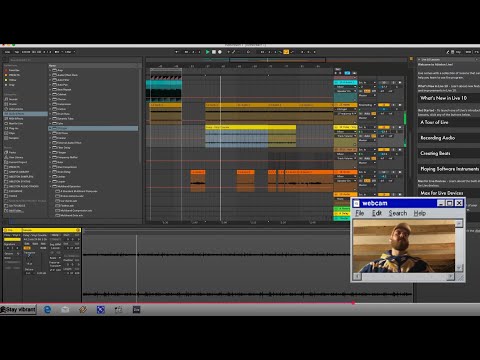Image resolution: width=480 pixels, height=360 pixels.
Task: Select the highlighted Audio Effects category
Action: coord(25,114)
